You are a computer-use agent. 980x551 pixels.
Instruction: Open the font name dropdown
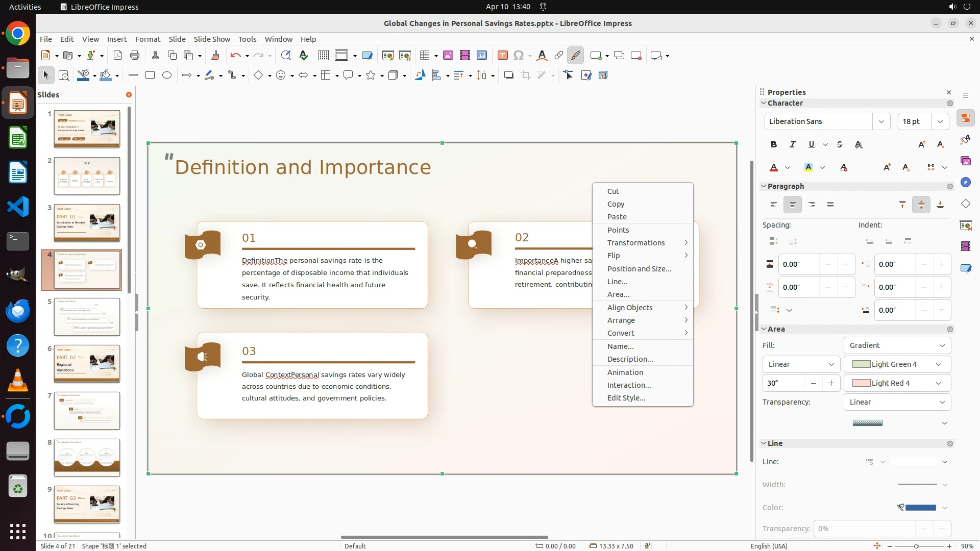click(x=881, y=121)
